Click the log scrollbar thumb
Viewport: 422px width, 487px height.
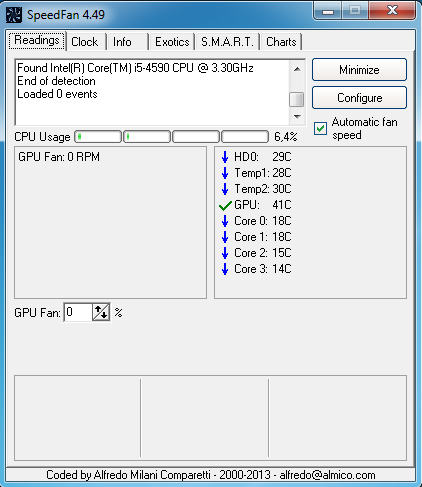pos(297,99)
